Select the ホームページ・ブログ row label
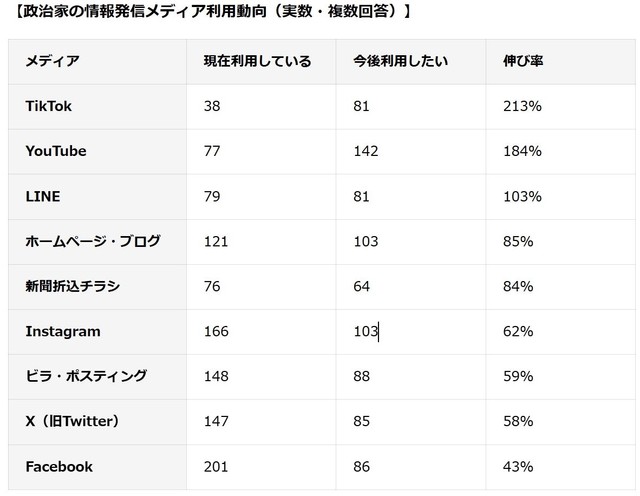This screenshot has width=640, height=496. pyautogui.click(x=92, y=241)
